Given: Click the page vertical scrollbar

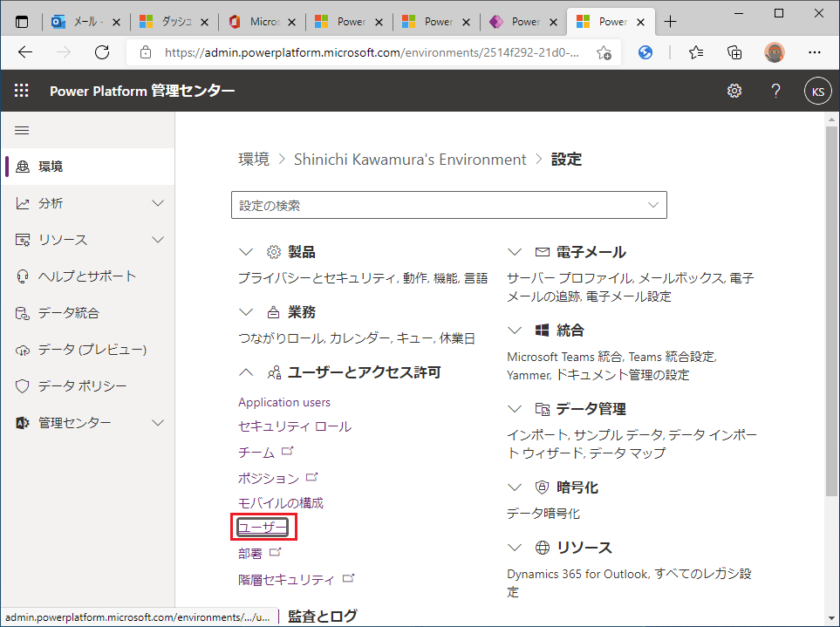Looking at the screenshot, I should coord(831,262).
